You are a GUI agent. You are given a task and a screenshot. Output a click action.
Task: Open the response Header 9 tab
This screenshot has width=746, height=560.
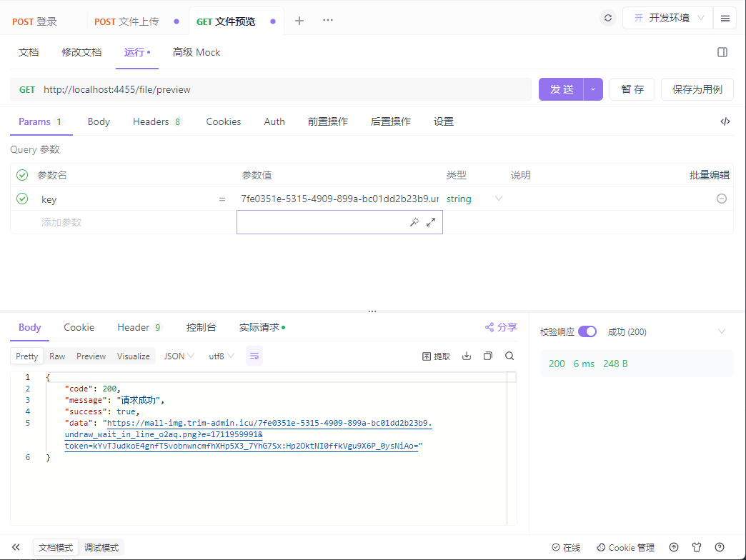click(139, 327)
